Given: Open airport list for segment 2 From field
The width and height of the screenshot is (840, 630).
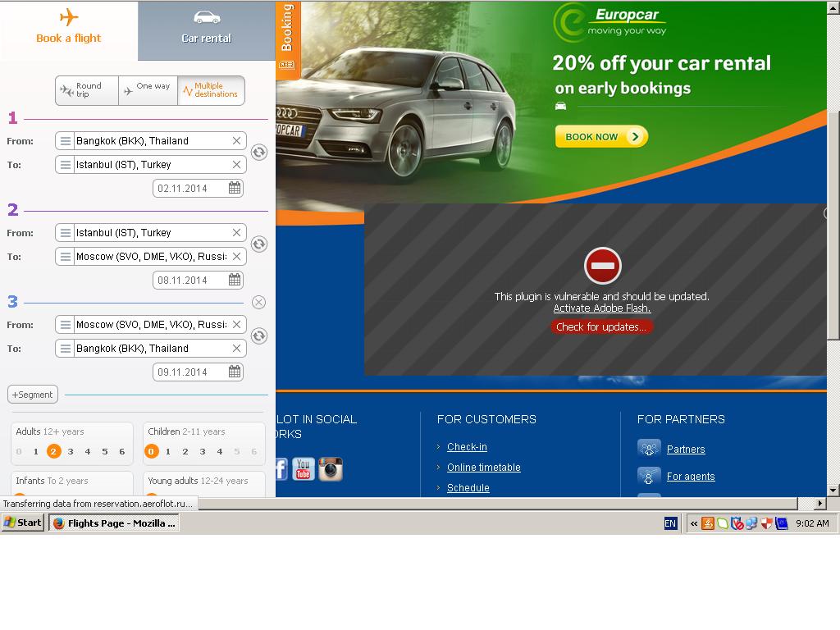Looking at the screenshot, I should click(x=65, y=232).
